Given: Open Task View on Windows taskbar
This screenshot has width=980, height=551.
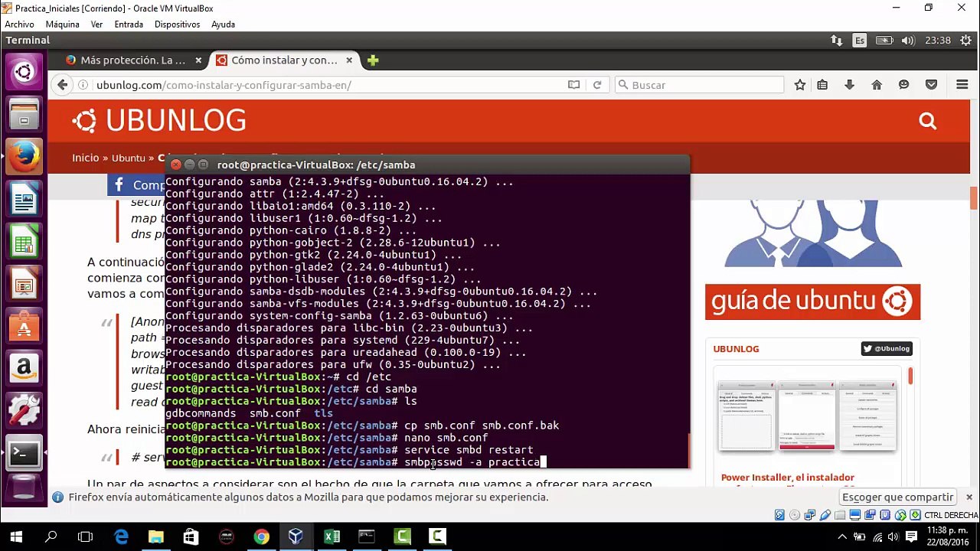Looking at the screenshot, I should click(86, 536).
